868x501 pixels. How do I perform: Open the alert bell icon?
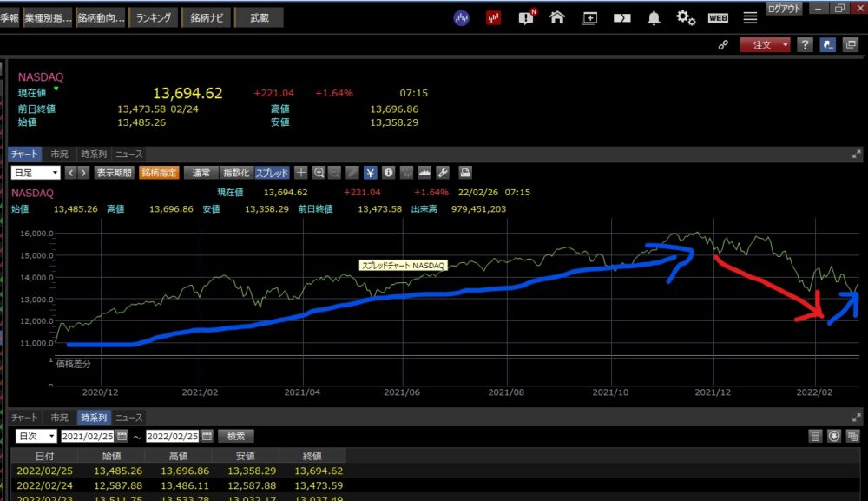click(654, 18)
